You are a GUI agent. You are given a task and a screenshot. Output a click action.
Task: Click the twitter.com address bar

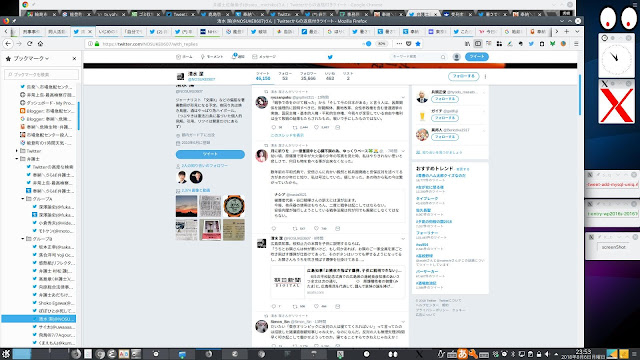pyautogui.click(x=229, y=44)
